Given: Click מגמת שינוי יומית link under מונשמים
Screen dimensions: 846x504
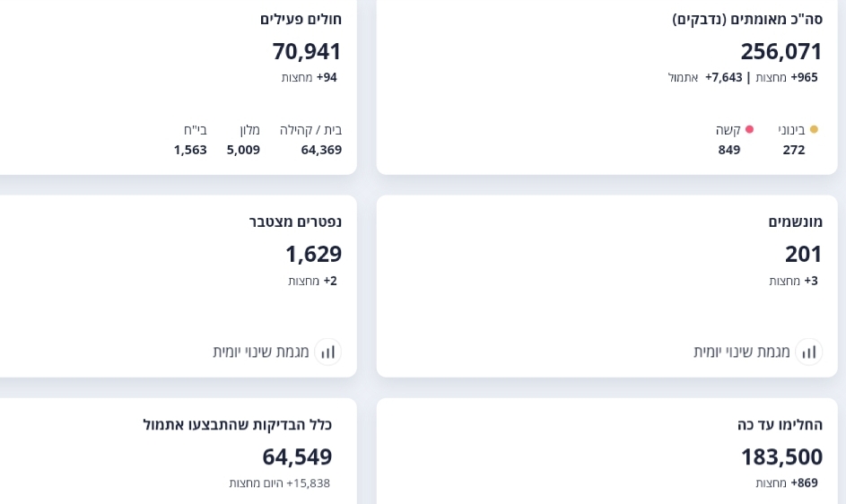Looking at the screenshot, I should [742, 352].
